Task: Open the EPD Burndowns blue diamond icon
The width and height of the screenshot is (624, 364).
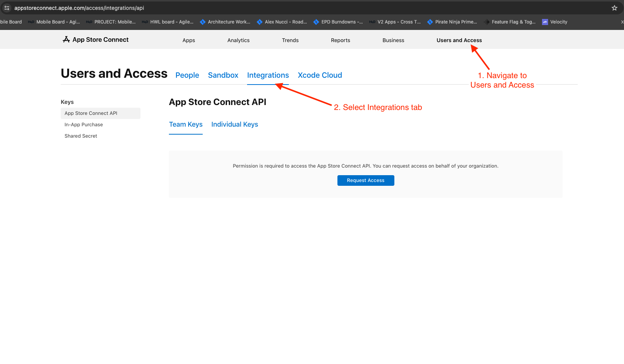Action: click(316, 22)
